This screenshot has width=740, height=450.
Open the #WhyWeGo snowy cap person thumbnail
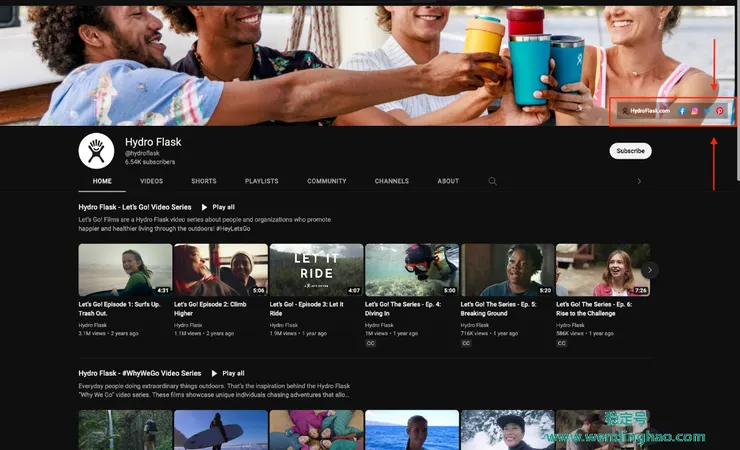(507, 430)
